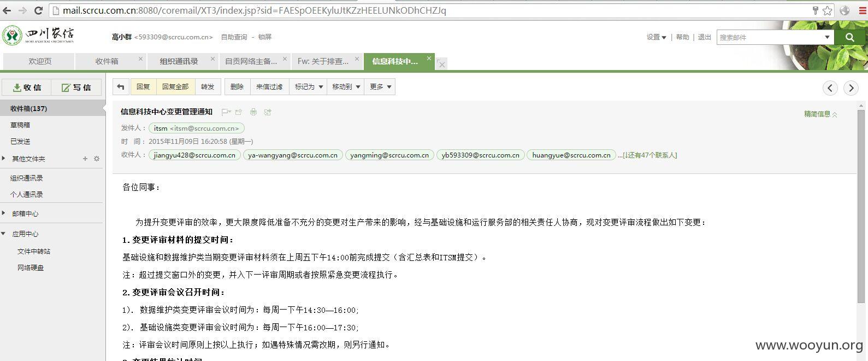Expand the 更多 dropdown menu
868x361 pixels.
pyautogui.click(x=380, y=87)
